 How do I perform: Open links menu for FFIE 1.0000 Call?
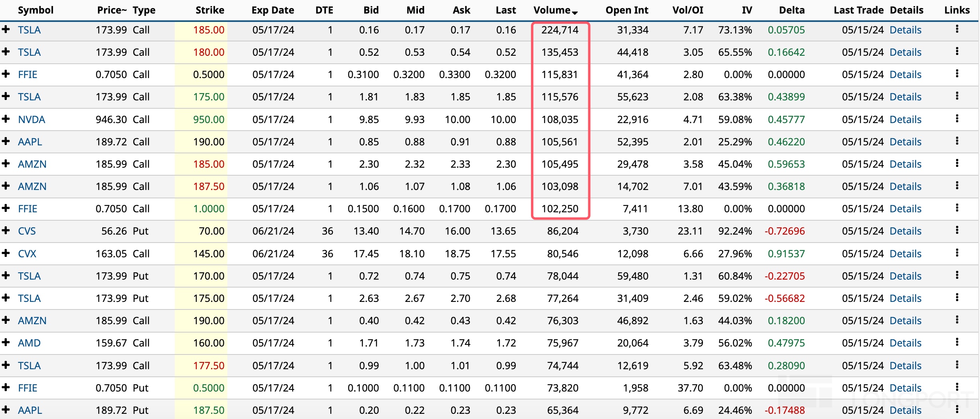(957, 208)
